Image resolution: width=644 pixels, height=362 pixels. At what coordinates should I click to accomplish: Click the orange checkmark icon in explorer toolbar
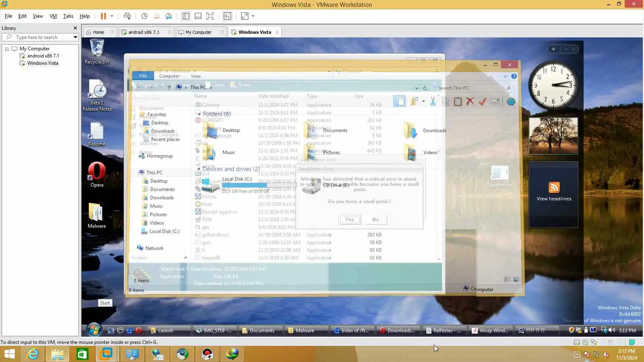[x=482, y=101]
